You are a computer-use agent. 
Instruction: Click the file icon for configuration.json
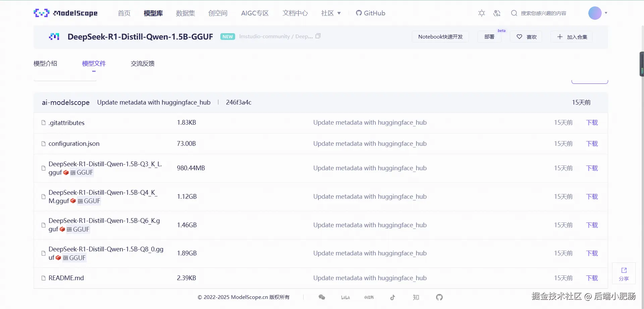pos(43,144)
